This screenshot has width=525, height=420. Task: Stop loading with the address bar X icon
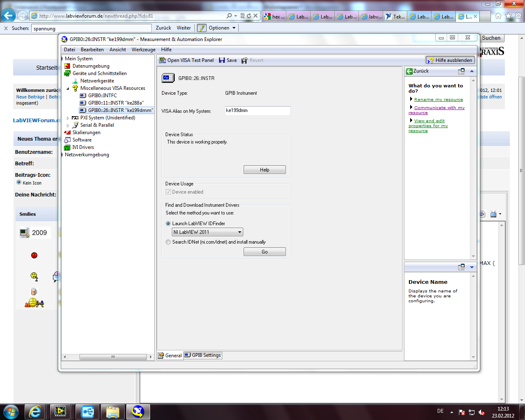point(256,16)
